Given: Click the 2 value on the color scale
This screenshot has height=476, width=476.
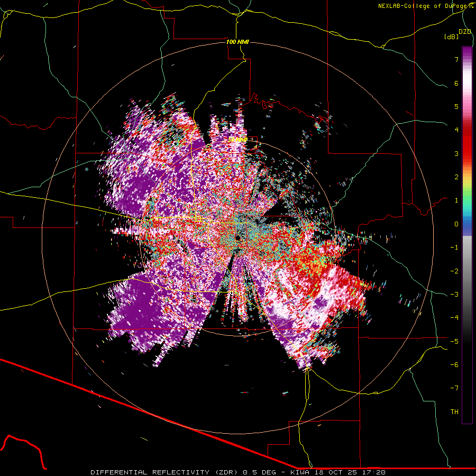Looking at the screenshot, I should (456, 177).
